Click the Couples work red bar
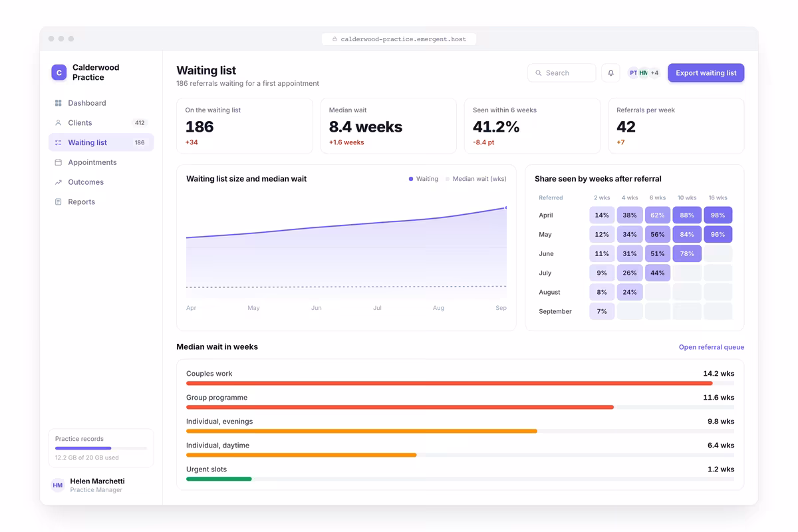This screenshot has height=532, width=798. click(x=449, y=383)
